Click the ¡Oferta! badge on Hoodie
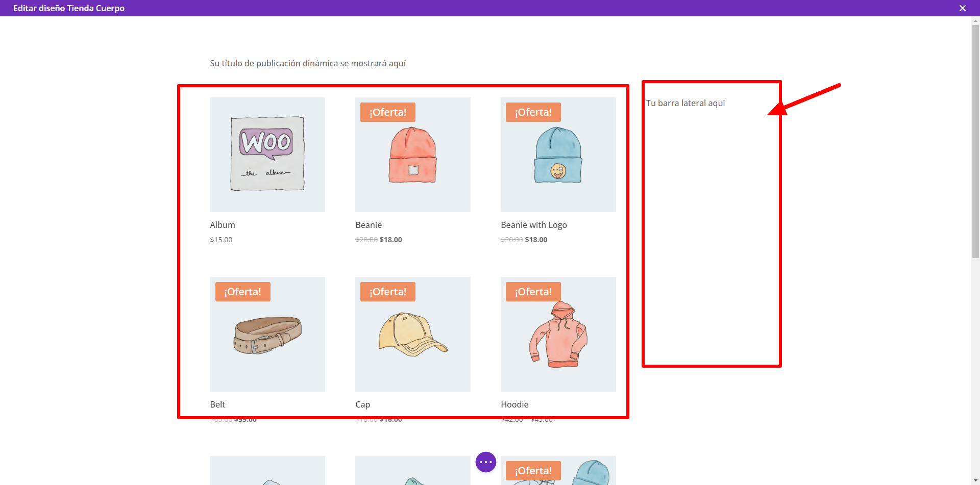This screenshot has height=485, width=980. click(533, 292)
